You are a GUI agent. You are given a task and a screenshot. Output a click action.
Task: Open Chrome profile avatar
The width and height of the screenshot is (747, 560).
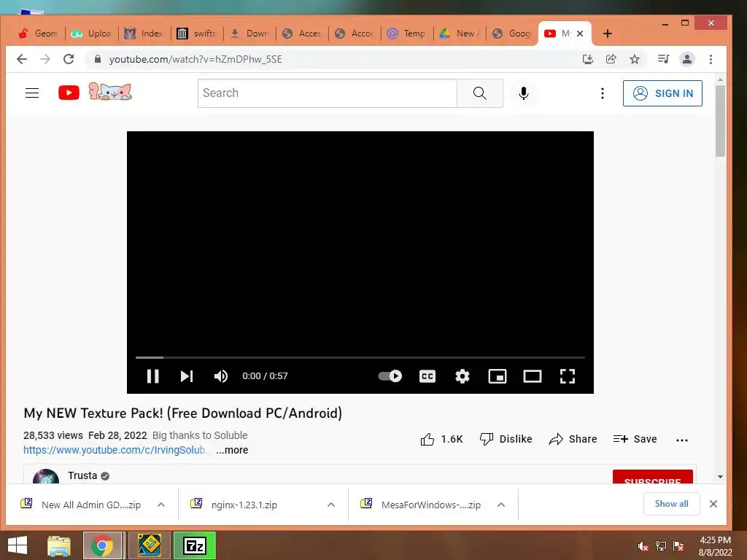[x=687, y=59]
